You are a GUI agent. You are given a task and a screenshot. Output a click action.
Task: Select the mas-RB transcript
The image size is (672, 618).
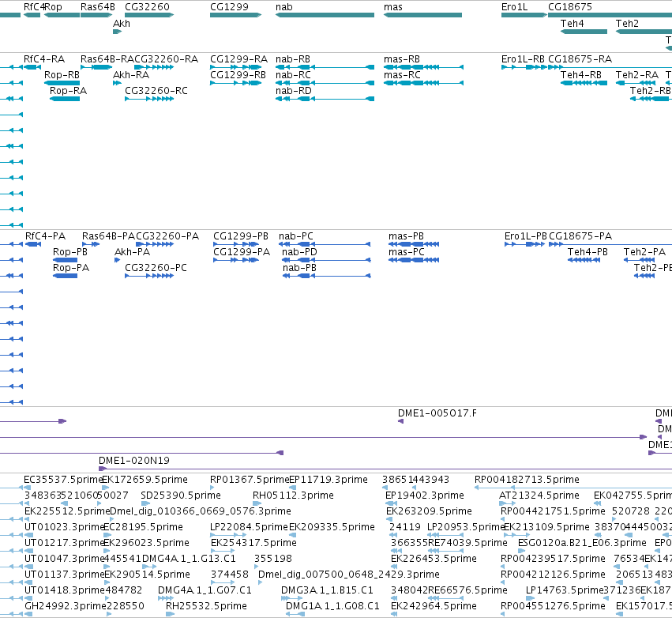(x=423, y=67)
